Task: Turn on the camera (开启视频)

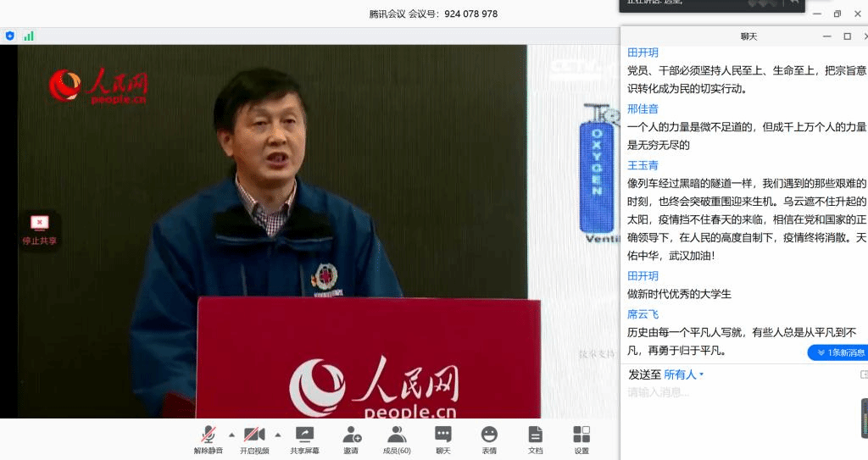Action: click(254, 438)
